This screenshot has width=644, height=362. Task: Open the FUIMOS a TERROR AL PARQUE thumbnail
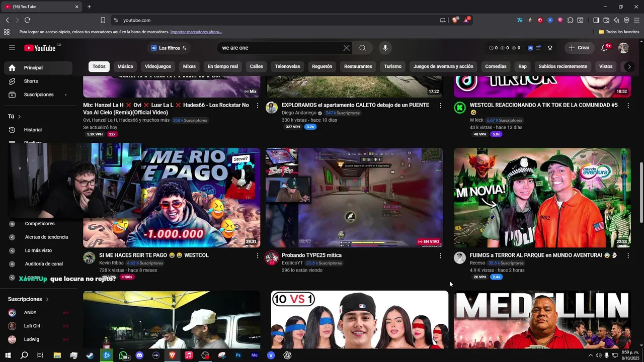[x=542, y=198]
